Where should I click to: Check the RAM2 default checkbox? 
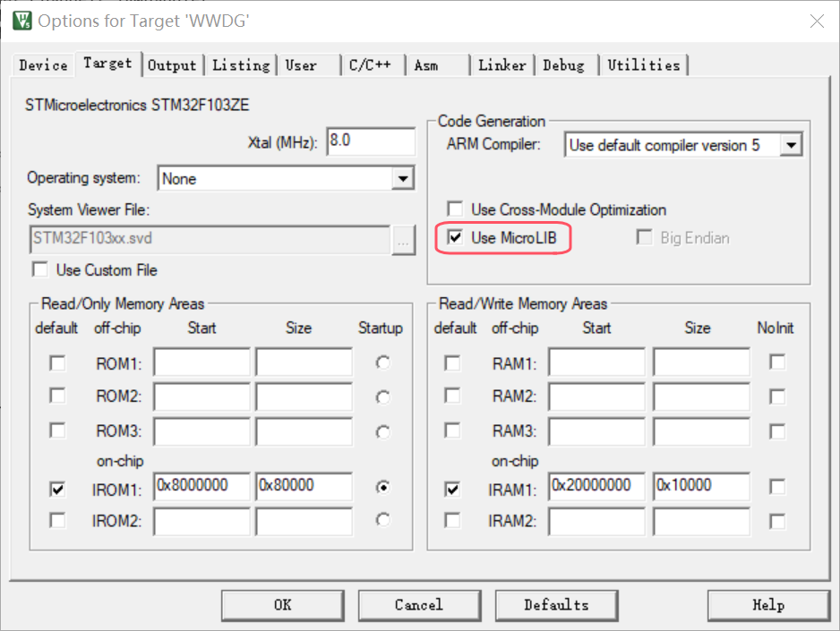(x=452, y=396)
